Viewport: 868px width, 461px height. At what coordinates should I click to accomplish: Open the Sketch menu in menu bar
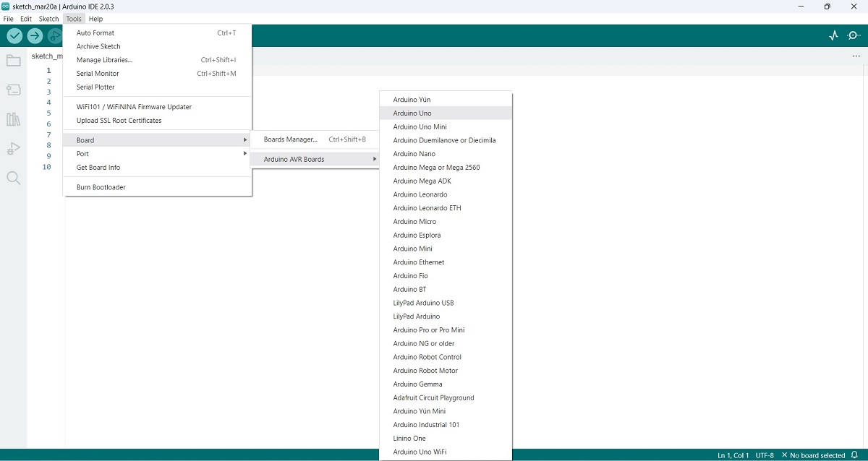(x=48, y=19)
